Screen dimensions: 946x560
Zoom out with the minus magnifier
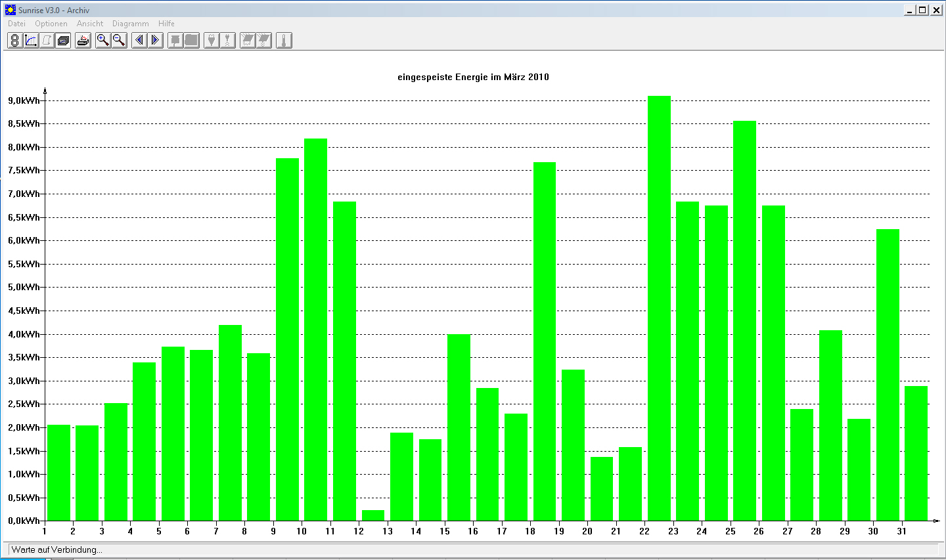coord(119,41)
